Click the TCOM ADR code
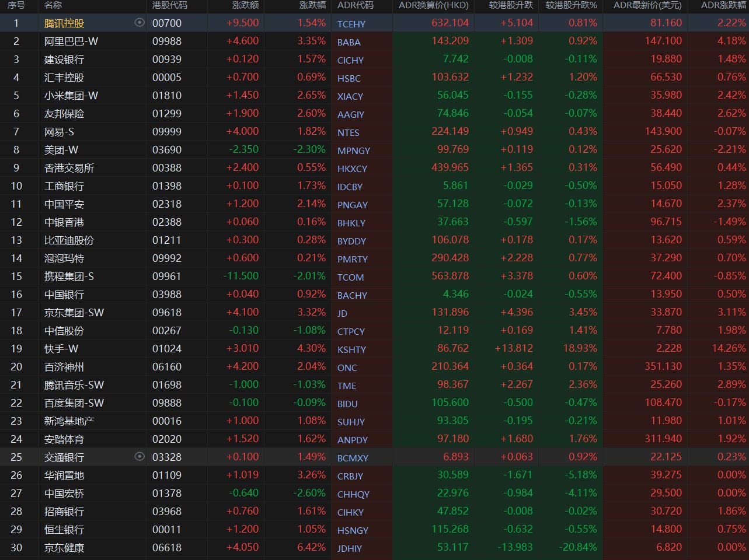 click(x=350, y=277)
